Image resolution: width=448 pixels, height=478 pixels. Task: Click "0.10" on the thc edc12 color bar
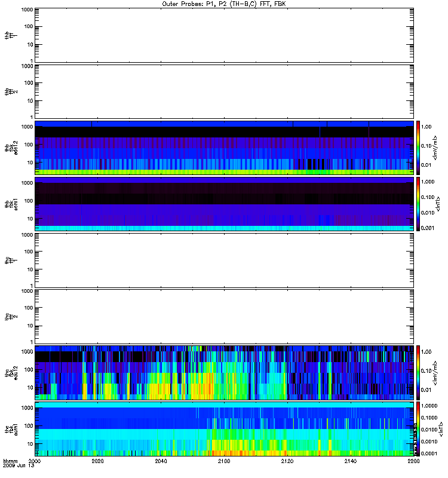pyautogui.click(x=426, y=370)
